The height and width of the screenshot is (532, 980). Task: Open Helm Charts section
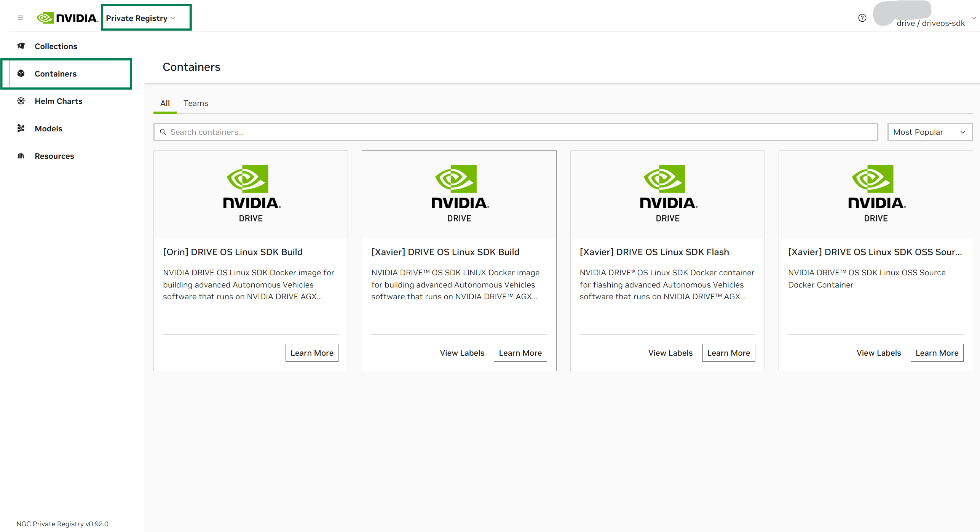pos(58,101)
